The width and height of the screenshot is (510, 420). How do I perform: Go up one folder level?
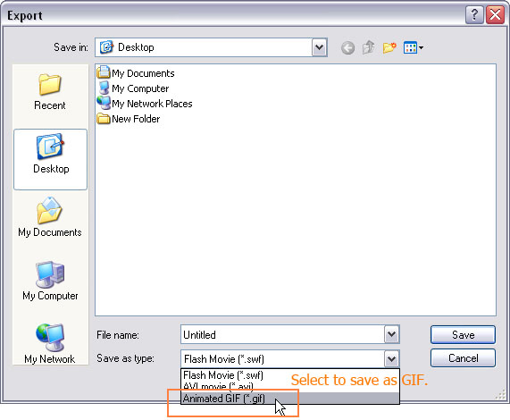pos(369,47)
